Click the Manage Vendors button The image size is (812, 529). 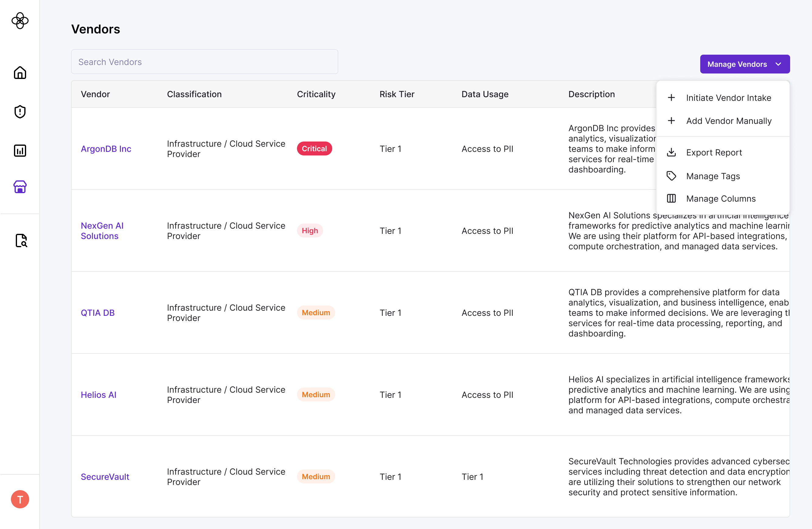tap(737, 64)
